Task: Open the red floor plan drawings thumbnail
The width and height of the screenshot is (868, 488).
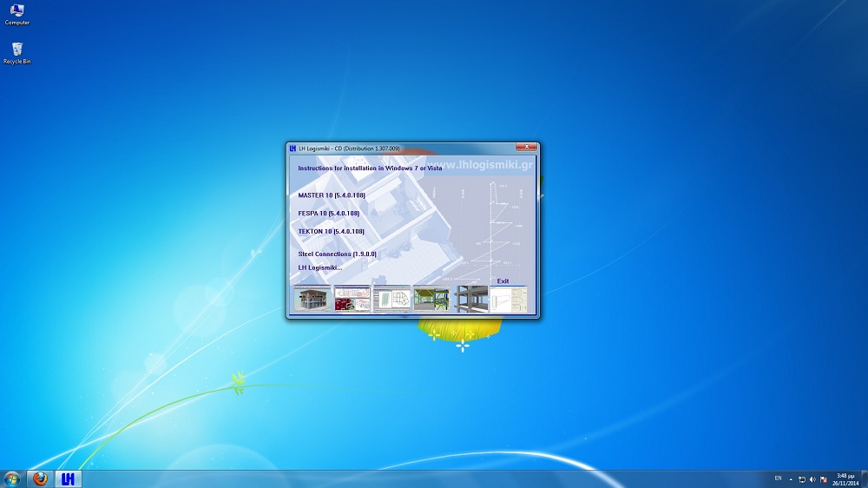Action: [x=352, y=299]
